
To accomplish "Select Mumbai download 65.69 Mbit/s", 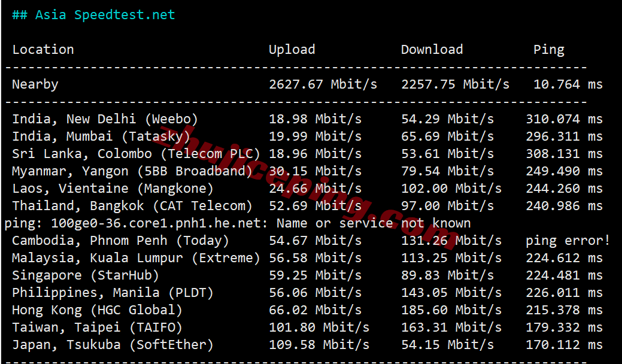I will 447,136.
